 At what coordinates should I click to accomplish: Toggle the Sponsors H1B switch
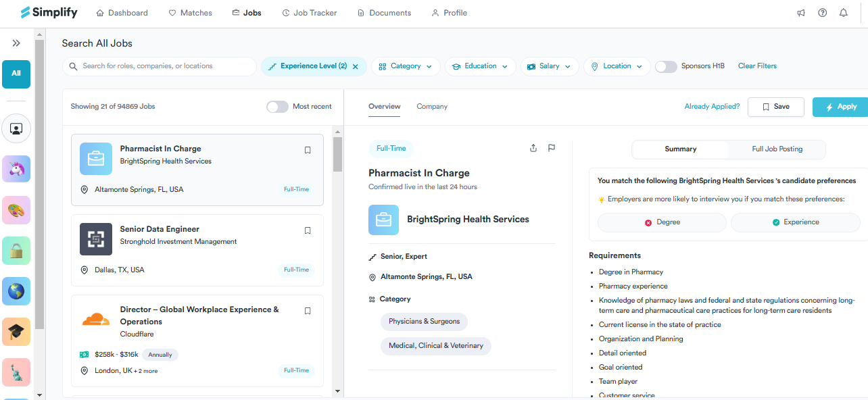coord(666,66)
